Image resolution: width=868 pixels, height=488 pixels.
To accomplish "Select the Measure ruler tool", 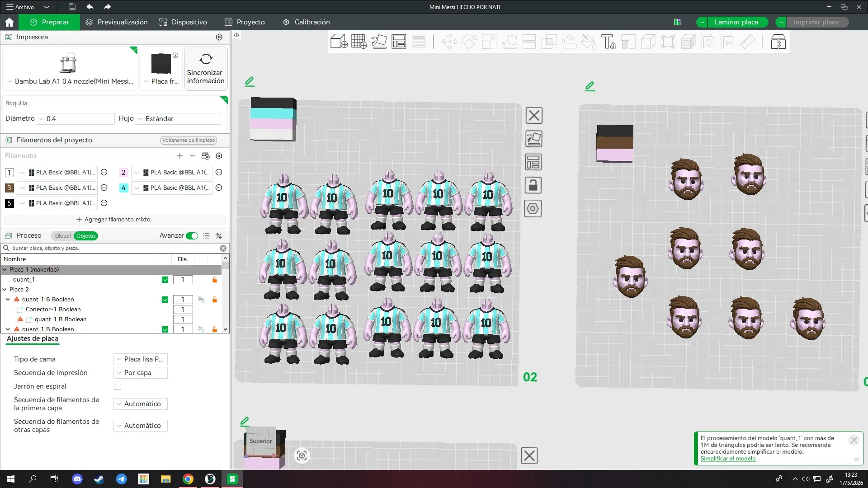I will coord(748,42).
